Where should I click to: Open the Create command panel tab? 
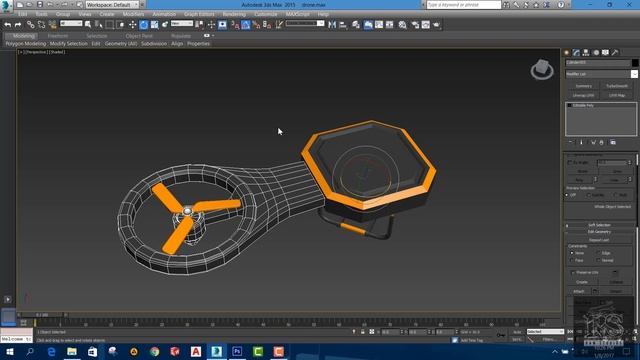point(567,53)
